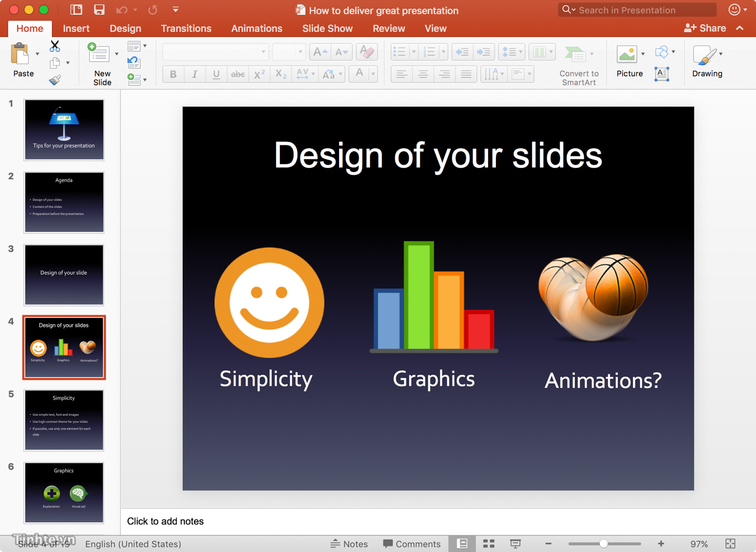This screenshot has width=756, height=552.
Task: Click the zoom slider handle
Action: click(x=604, y=544)
